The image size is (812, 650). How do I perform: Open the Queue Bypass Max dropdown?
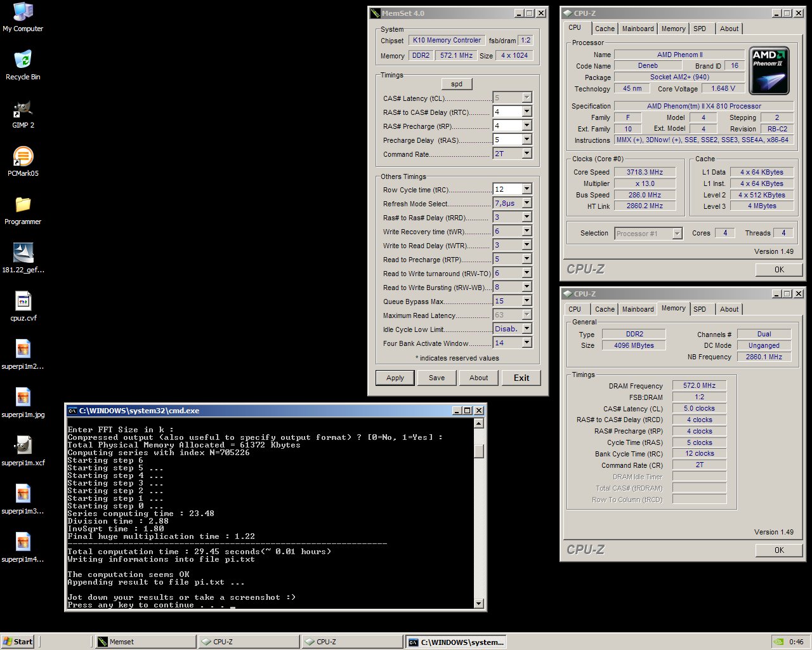tap(527, 301)
